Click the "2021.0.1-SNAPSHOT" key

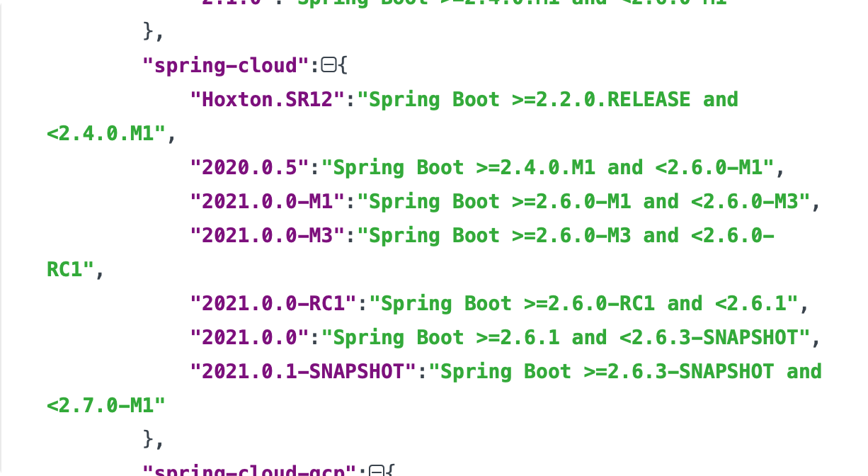303,372
